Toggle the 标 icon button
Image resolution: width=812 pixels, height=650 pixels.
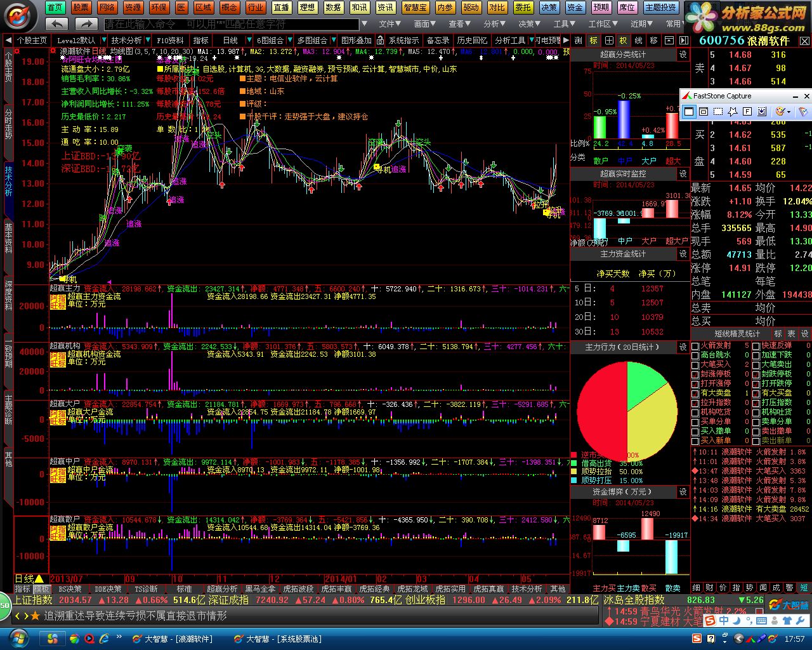pyautogui.click(x=593, y=40)
